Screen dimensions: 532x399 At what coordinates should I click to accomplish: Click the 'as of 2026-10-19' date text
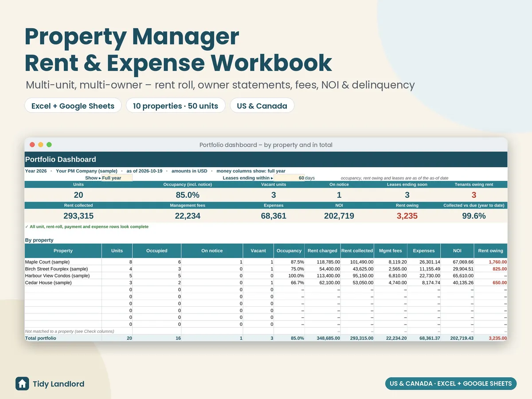tap(144, 171)
